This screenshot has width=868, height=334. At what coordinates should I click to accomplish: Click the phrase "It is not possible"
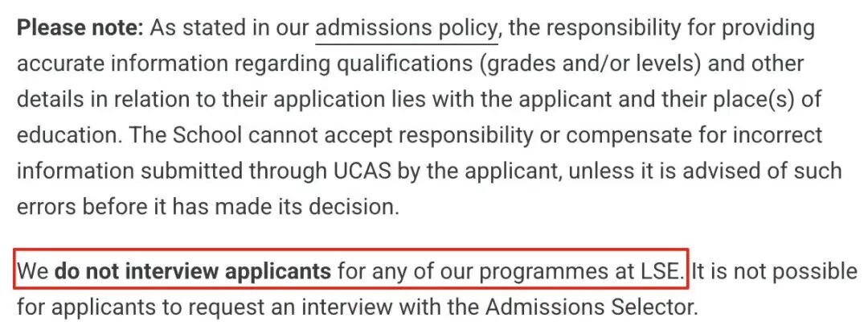tap(775, 272)
